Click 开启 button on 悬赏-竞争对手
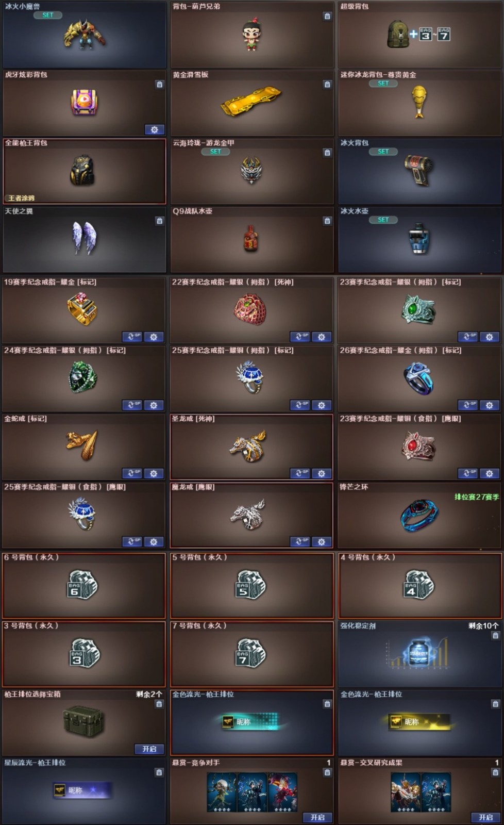The height and width of the screenshot is (825, 504). coord(317,817)
